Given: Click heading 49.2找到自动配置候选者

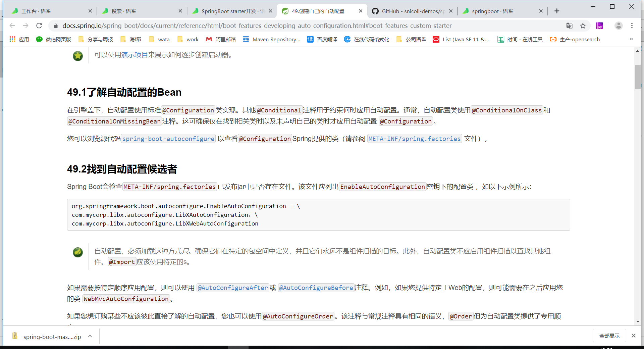Looking at the screenshot, I should [122, 169].
